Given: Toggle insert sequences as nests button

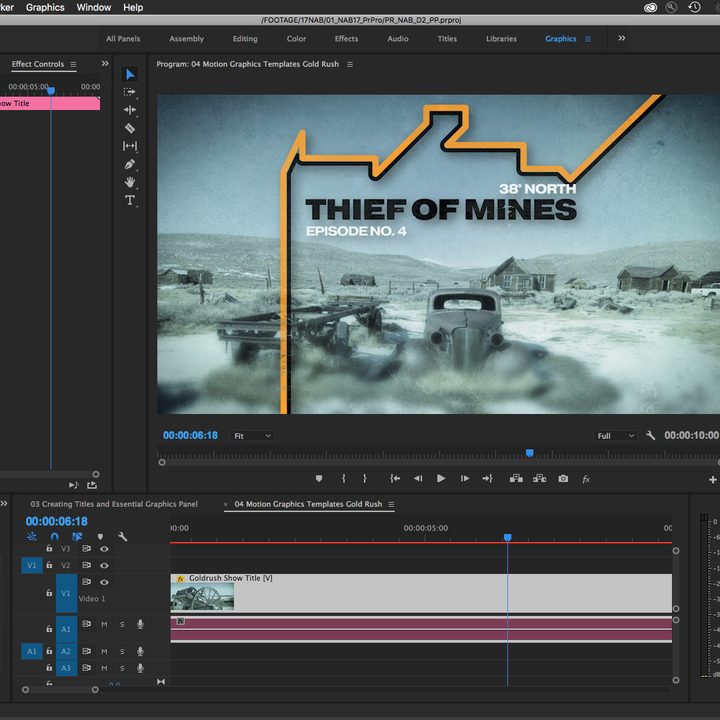Looking at the screenshot, I should coord(32,536).
